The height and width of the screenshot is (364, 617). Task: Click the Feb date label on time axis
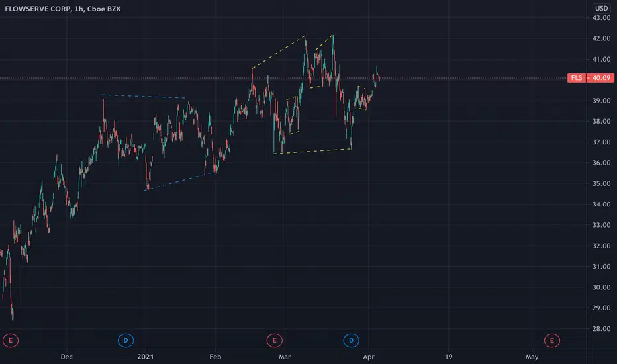click(x=215, y=357)
